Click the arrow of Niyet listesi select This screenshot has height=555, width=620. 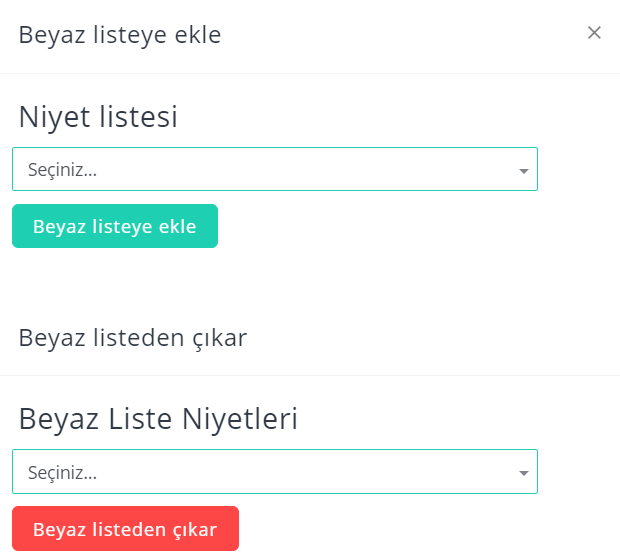(x=524, y=171)
